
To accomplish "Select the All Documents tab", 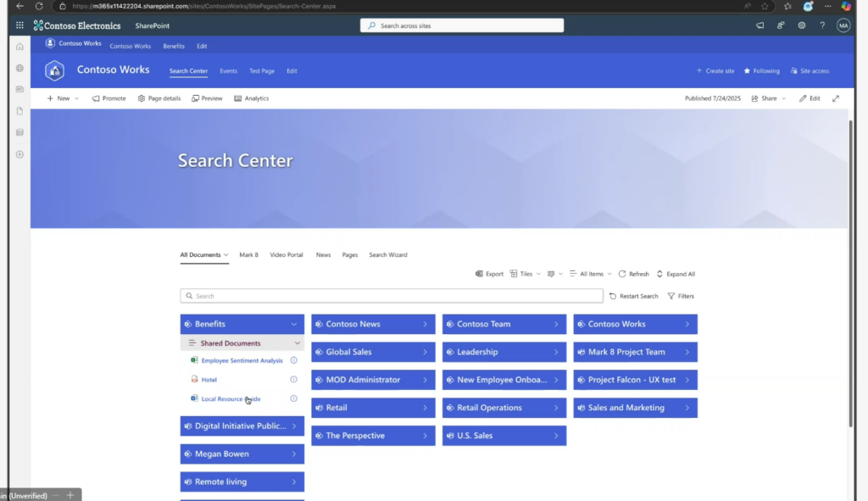I will pos(203,254).
